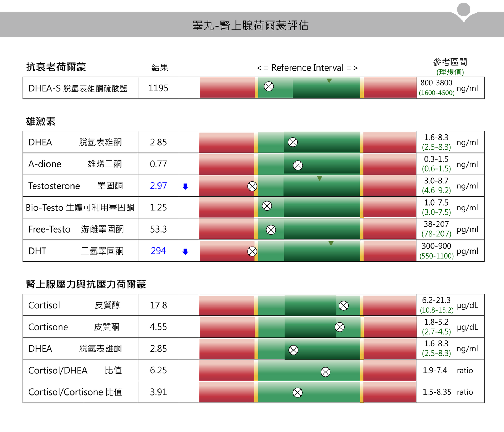Image resolution: width=504 pixels, height=432 pixels.
Task: Click the Cortisol/Cortisone value 3.91
Action: tap(158, 392)
